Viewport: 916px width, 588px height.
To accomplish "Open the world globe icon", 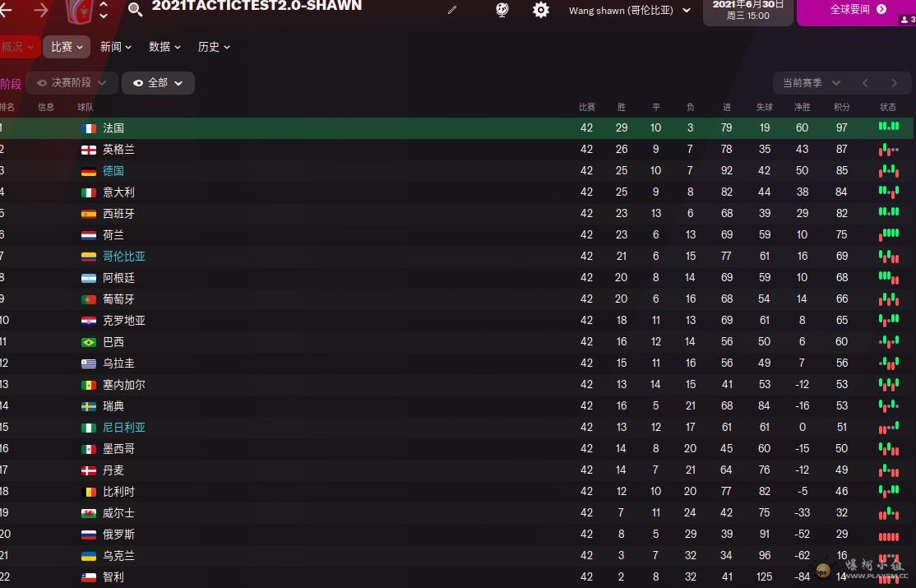I will point(502,10).
